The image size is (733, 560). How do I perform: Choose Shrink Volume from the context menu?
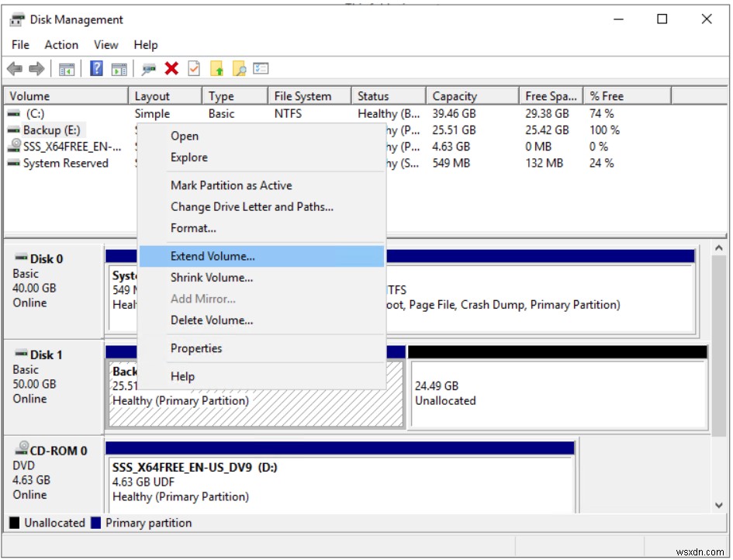213,277
